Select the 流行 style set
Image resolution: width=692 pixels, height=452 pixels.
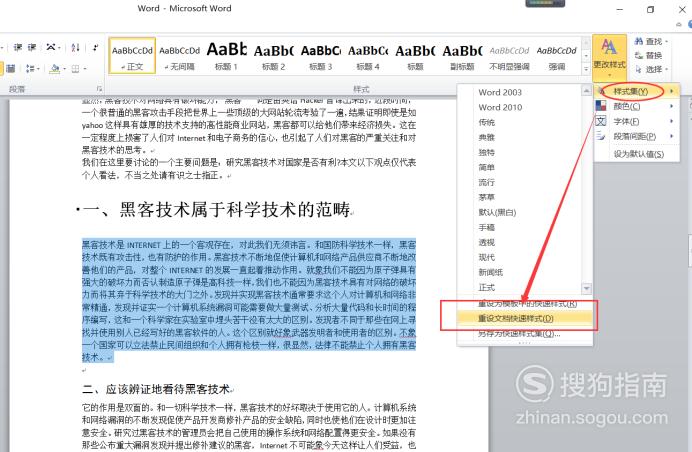pyautogui.click(x=520, y=182)
